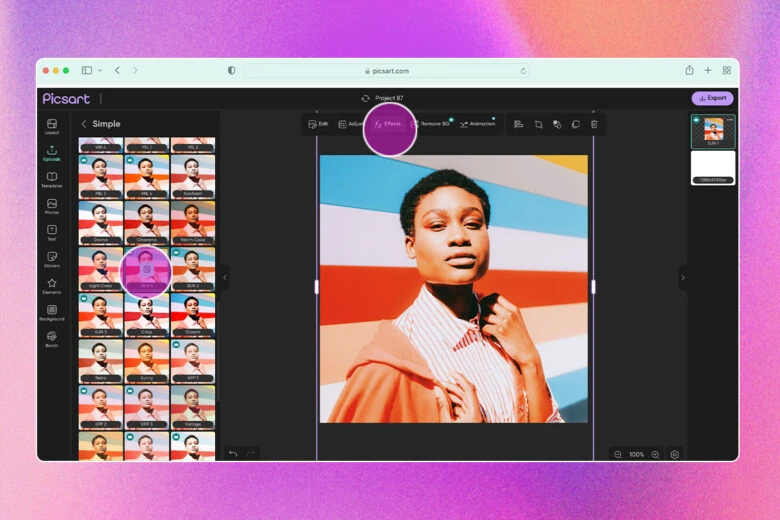Open the Edit tab in toolbar
780x520 pixels.
pos(318,124)
